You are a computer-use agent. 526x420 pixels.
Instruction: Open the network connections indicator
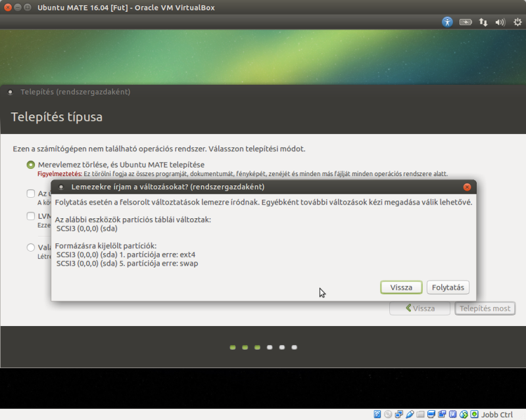[483, 22]
